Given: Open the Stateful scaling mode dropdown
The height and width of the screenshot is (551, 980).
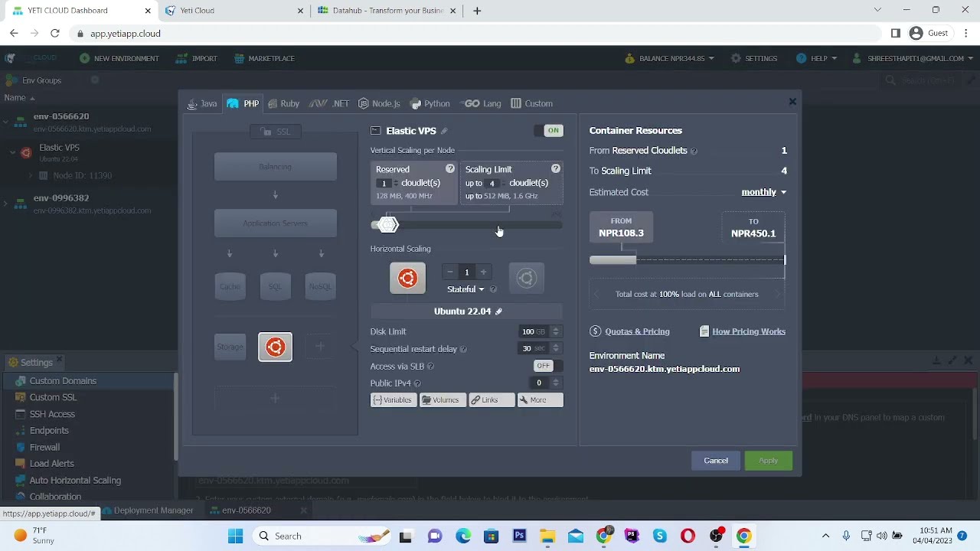Looking at the screenshot, I should tap(465, 289).
